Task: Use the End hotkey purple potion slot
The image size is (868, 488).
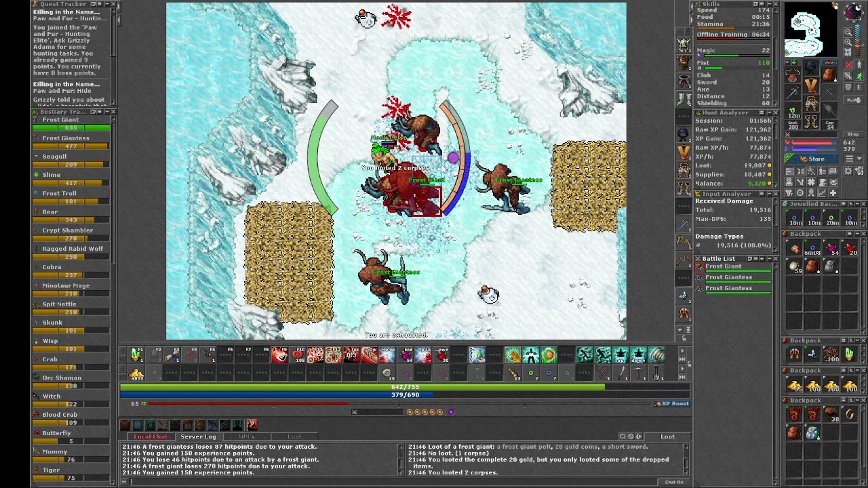Action: click(406, 354)
